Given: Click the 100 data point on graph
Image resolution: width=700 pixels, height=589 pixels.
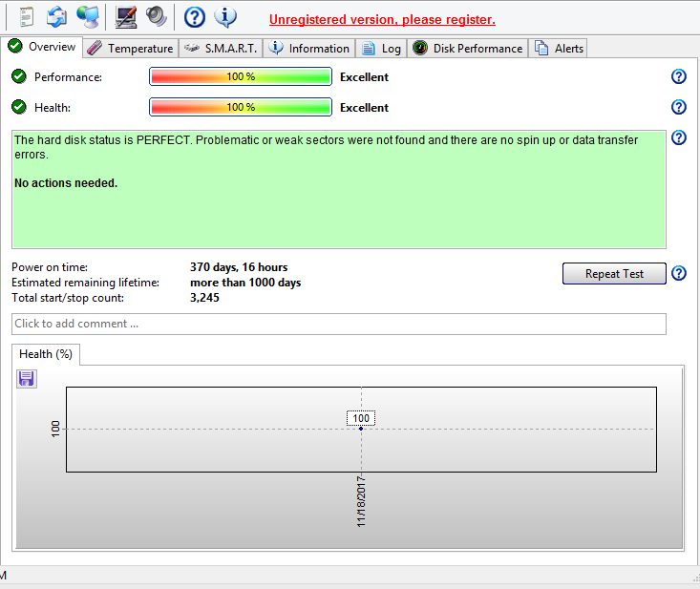Looking at the screenshot, I should (361, 429).
